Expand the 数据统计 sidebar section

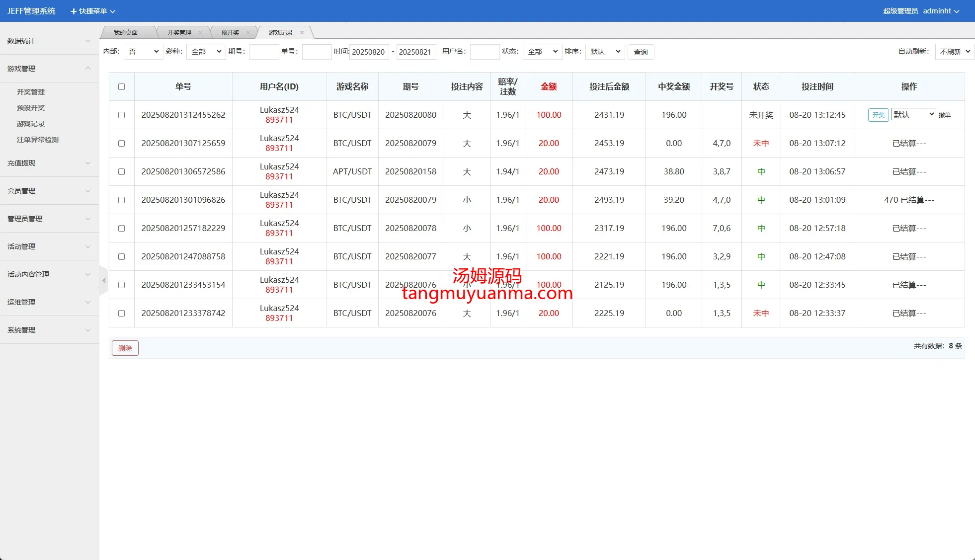click(x=49, y=41)
